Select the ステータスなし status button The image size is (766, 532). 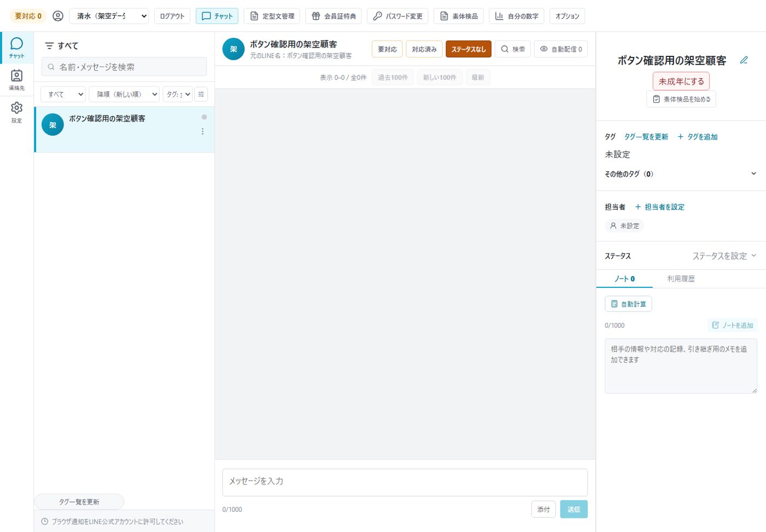468,49
